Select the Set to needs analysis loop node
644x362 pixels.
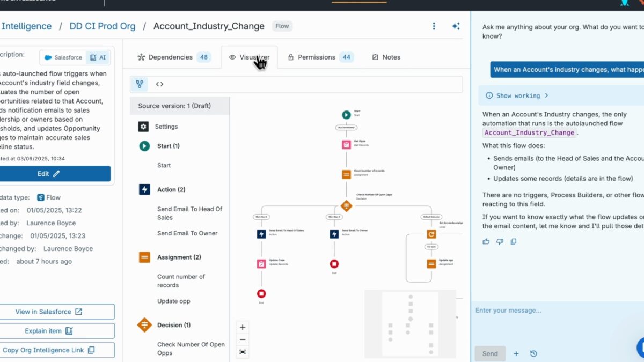click(431, 234)
